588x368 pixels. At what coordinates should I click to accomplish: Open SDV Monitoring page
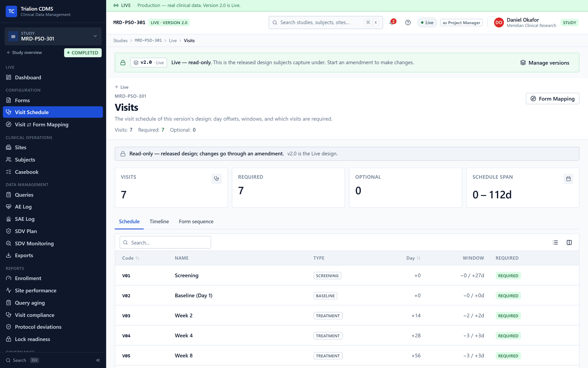click(x=53, y=243)
